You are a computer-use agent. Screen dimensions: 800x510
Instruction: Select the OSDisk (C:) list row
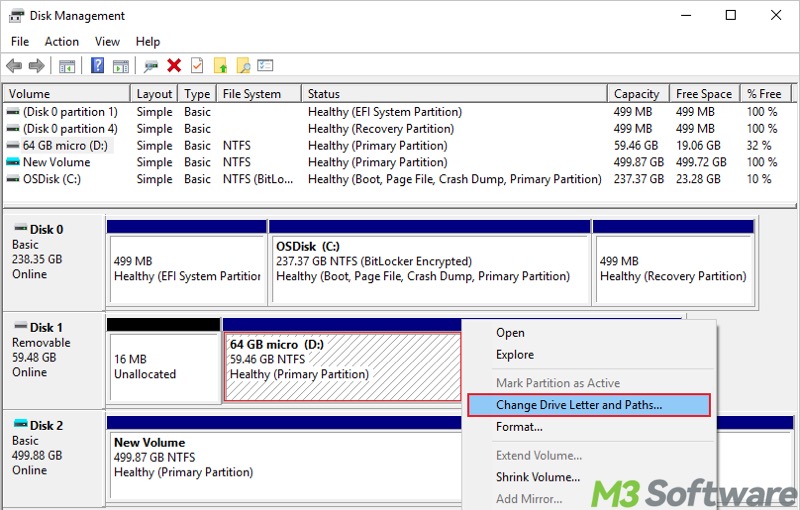tap(398, 179)
